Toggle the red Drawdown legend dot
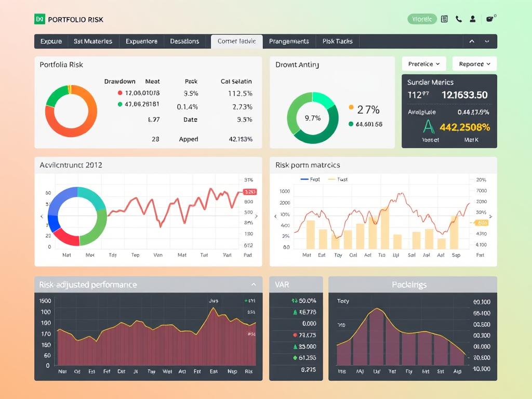 121,94
